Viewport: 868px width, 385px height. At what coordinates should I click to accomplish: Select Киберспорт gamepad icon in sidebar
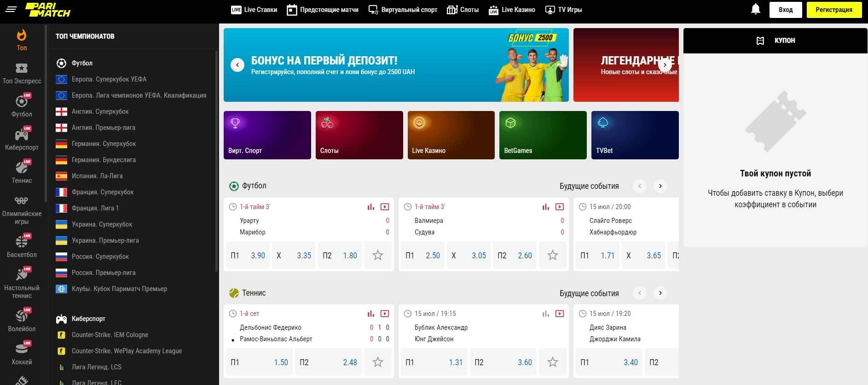[22, 134]
